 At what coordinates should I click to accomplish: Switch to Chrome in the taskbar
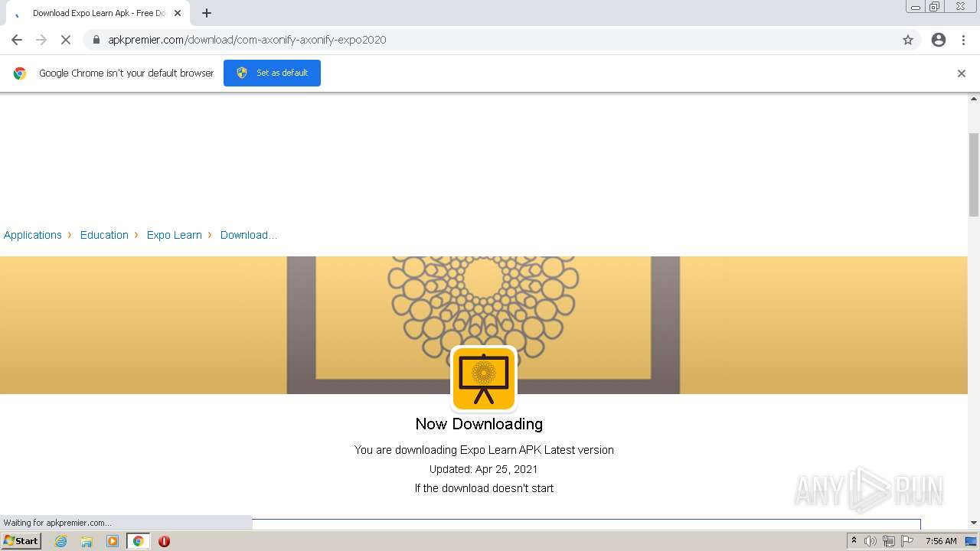coord(139,541)
